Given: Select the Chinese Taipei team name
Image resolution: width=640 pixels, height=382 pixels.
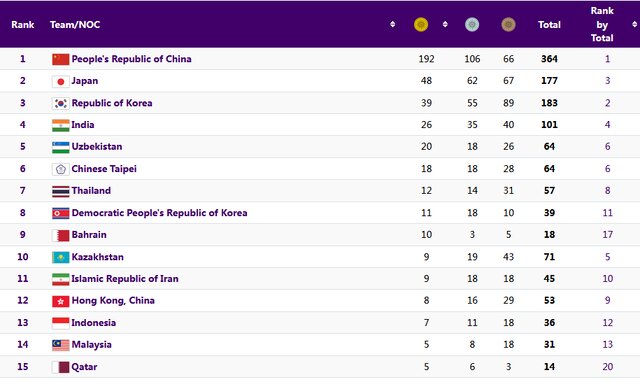Looking at the screenshot, I should click(x=104, y=169).
